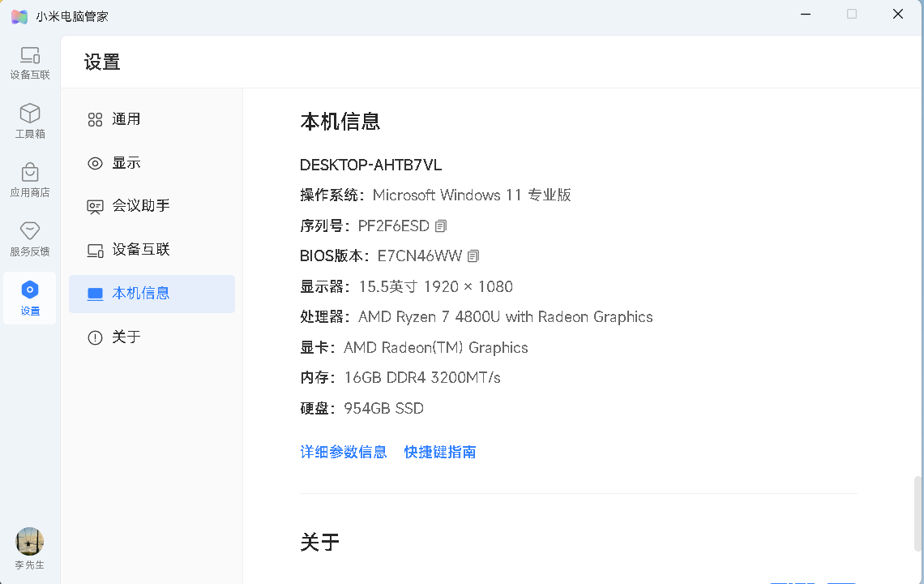Image resolution: width=924 pixels, height=584 pixels.
Task: Click the 李先生 user avatar
Action: [29, 542]
